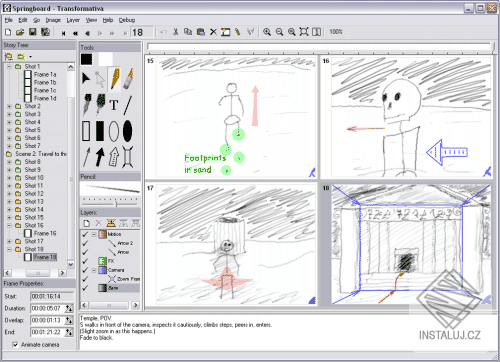Open the Image menu
Viewport: 500px width, 362px height.
(x=53, y=20)
